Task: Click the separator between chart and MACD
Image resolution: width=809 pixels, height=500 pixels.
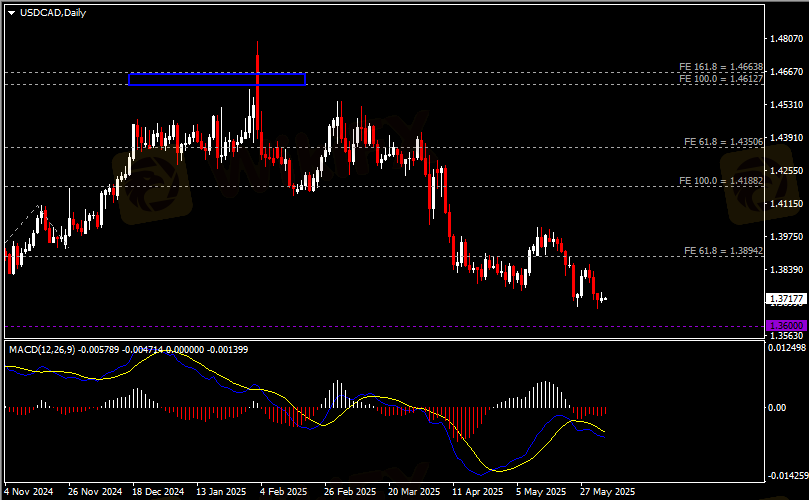Action: click(400, 340)
